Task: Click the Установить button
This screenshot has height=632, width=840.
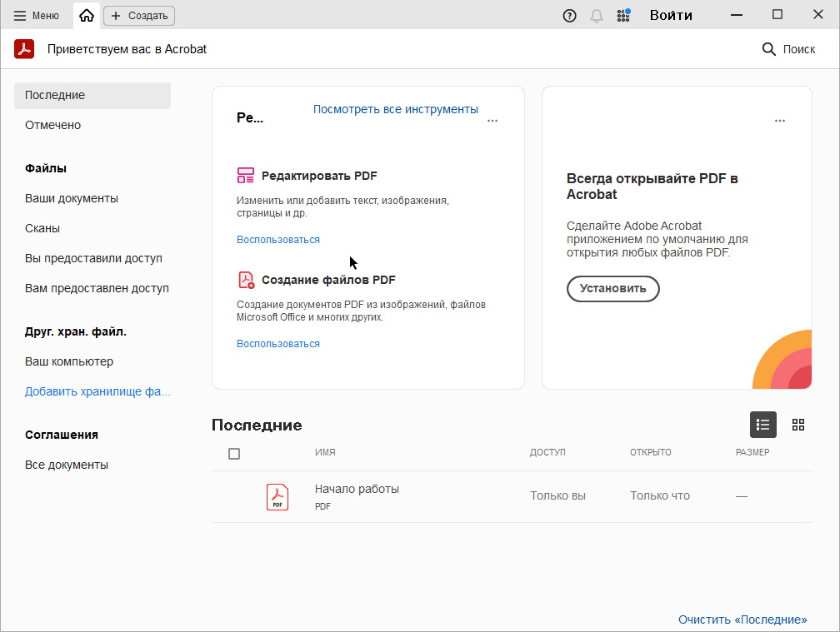Action: 612,289
